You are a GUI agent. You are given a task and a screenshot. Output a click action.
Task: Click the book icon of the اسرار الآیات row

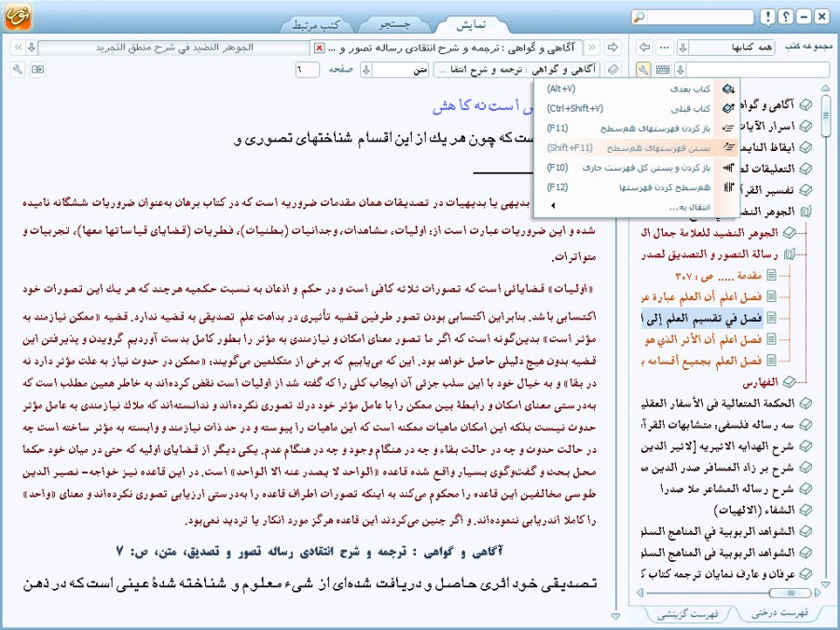tap(806, 126)
